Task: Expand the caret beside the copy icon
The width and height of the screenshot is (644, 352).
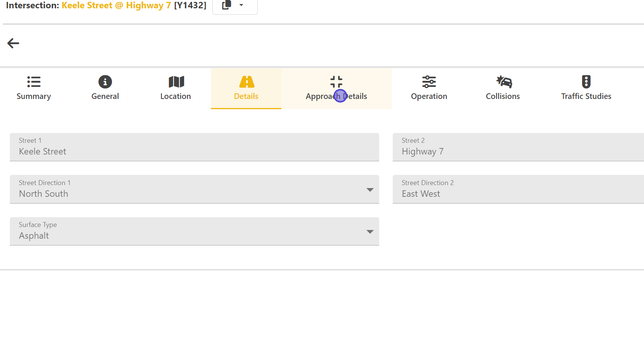Action: coord(241,5)
